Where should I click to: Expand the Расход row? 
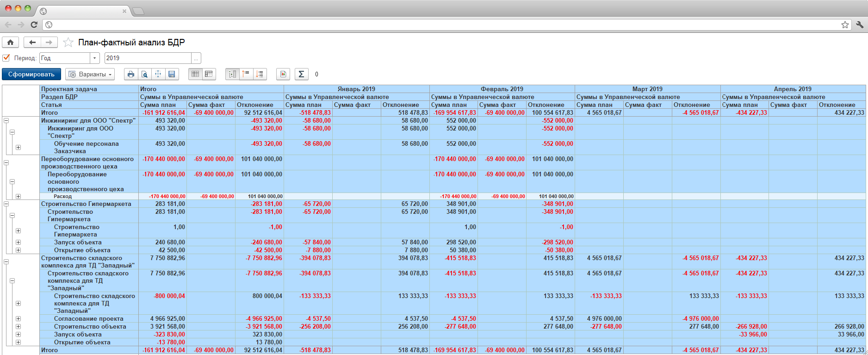click(x=18, y=197)
